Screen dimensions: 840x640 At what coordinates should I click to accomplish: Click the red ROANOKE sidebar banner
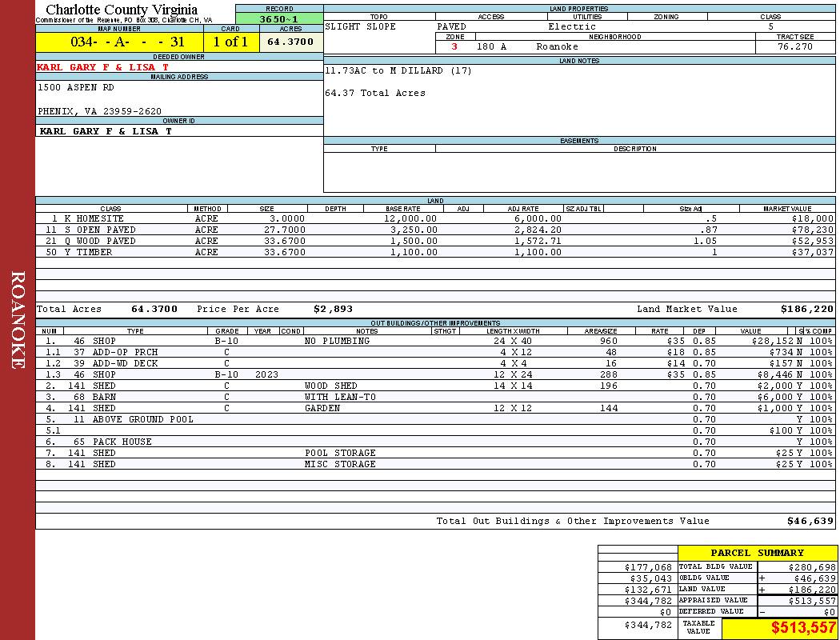tap(18, 320)
